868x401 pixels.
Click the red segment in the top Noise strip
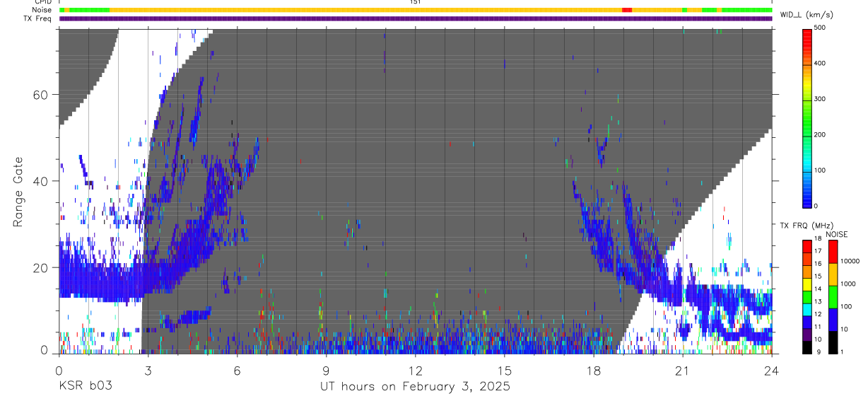click(x=626, y=10)
